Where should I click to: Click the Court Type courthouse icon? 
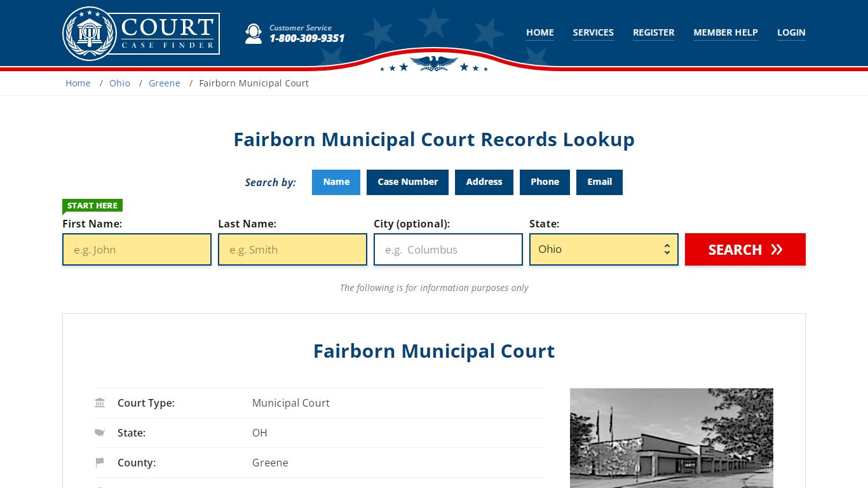tap(100, 403)
